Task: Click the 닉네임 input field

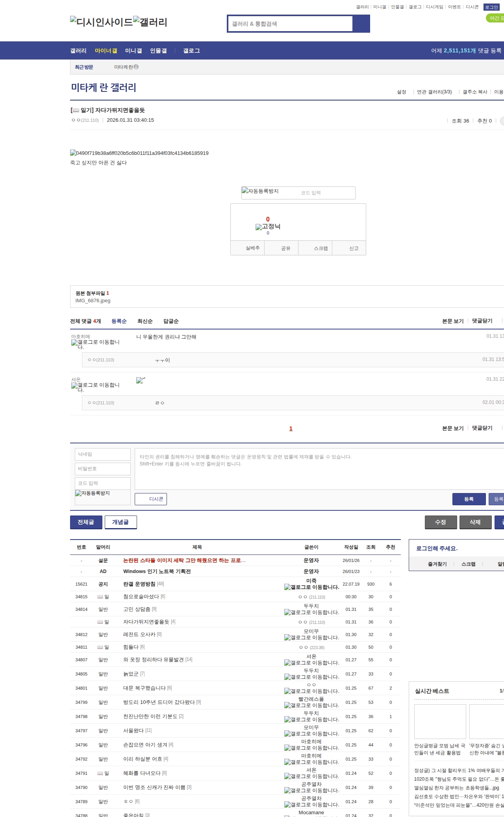Action: [103, 454]
